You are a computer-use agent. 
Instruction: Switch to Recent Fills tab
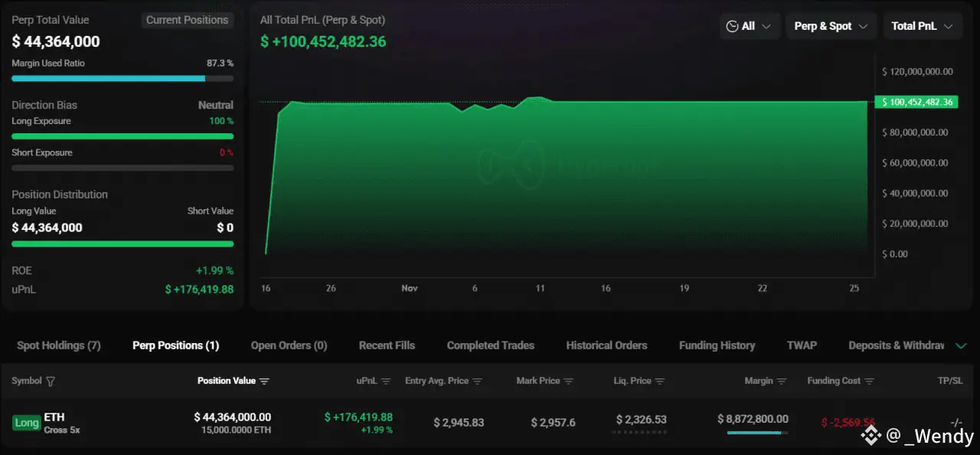click(387, 345)
